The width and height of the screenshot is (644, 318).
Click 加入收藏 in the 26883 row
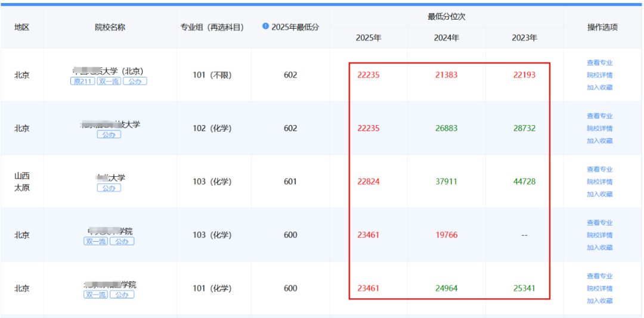pyautogui.click(x=600, y=141)
